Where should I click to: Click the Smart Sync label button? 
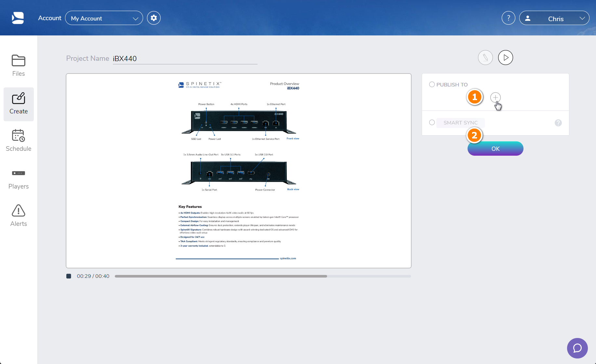[460, 123]
